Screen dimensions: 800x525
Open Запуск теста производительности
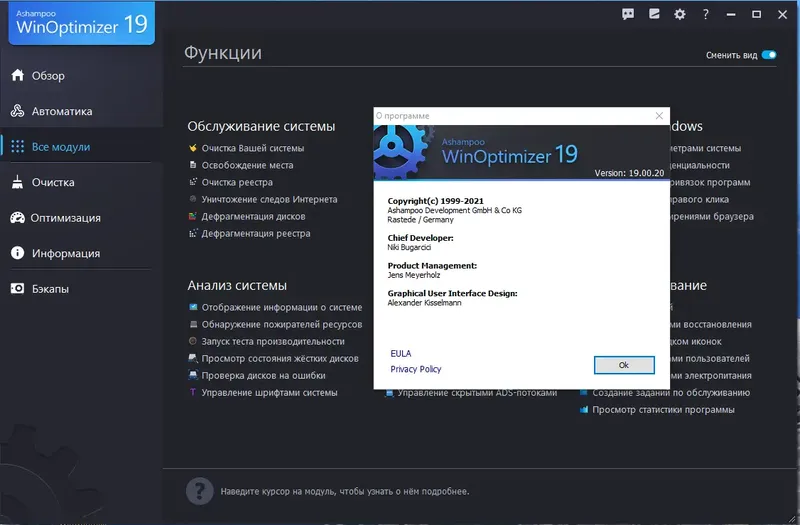[x=273, y=341]
